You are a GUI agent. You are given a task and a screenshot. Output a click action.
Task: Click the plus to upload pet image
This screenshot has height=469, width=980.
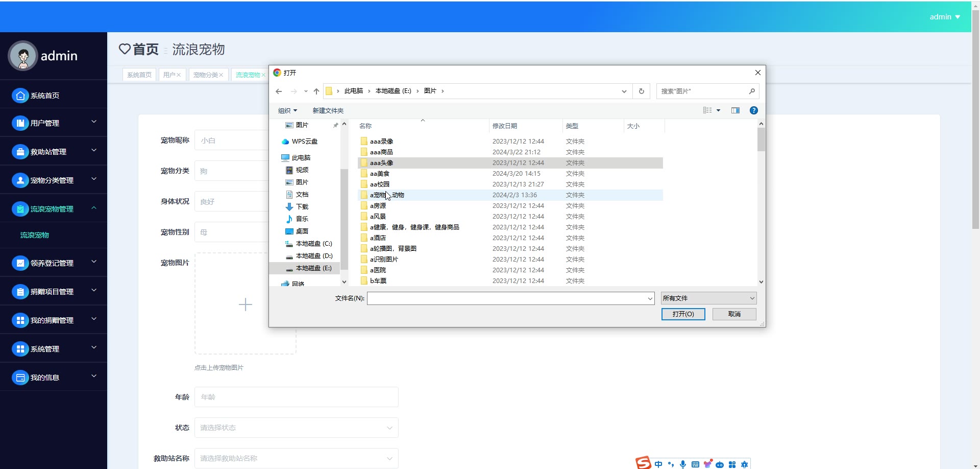coord(245,304)
